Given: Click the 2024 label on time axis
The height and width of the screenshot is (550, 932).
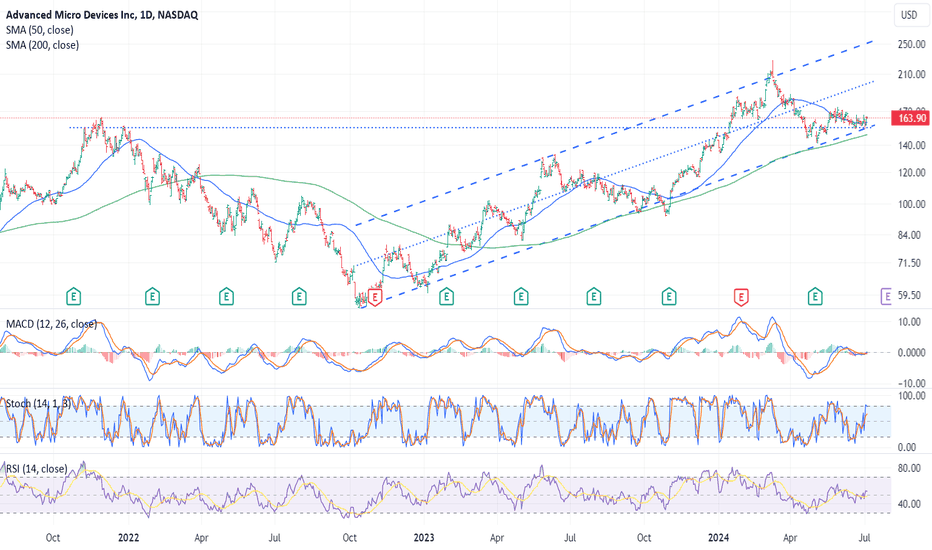Looking at the screenshot, I should pos(719,538).
